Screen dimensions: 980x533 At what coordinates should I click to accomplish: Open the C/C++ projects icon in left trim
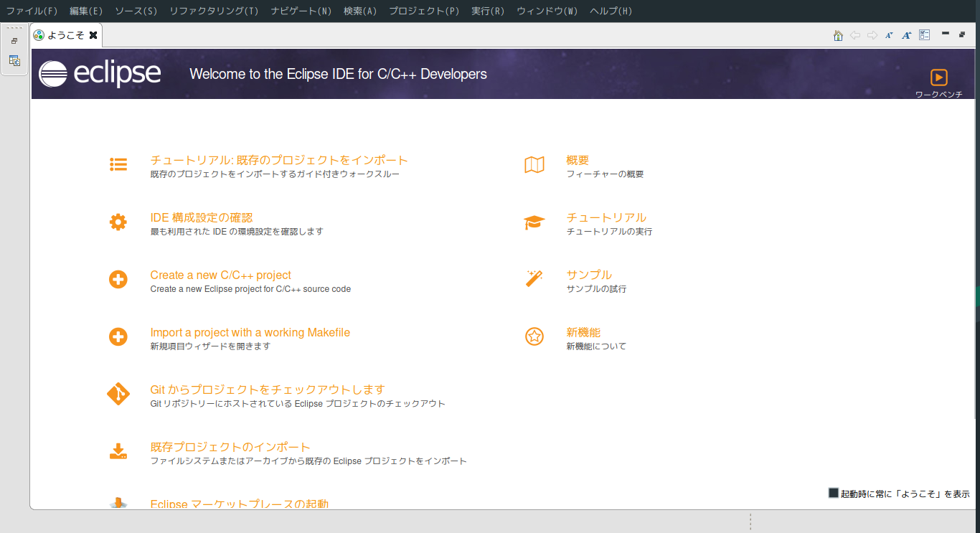(14, 60)
